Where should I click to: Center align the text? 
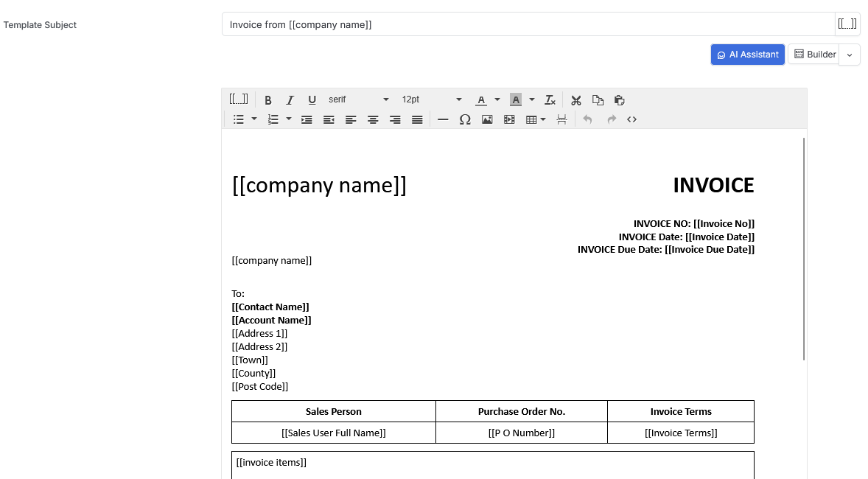point(373,119)
